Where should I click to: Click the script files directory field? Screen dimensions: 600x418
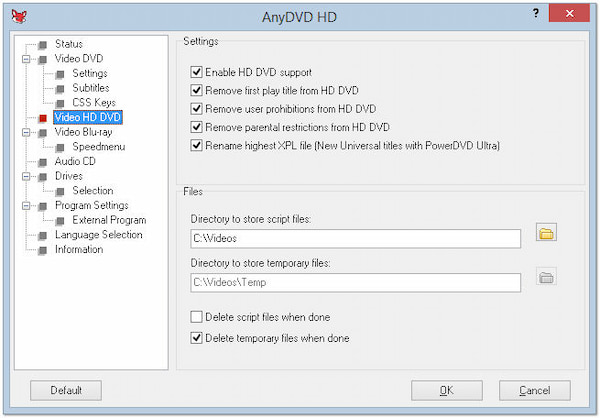click(x=355, y=238)
